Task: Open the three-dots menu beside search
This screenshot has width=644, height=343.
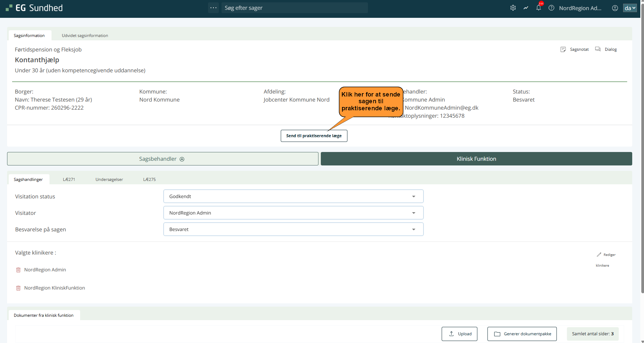Action: 213,8
